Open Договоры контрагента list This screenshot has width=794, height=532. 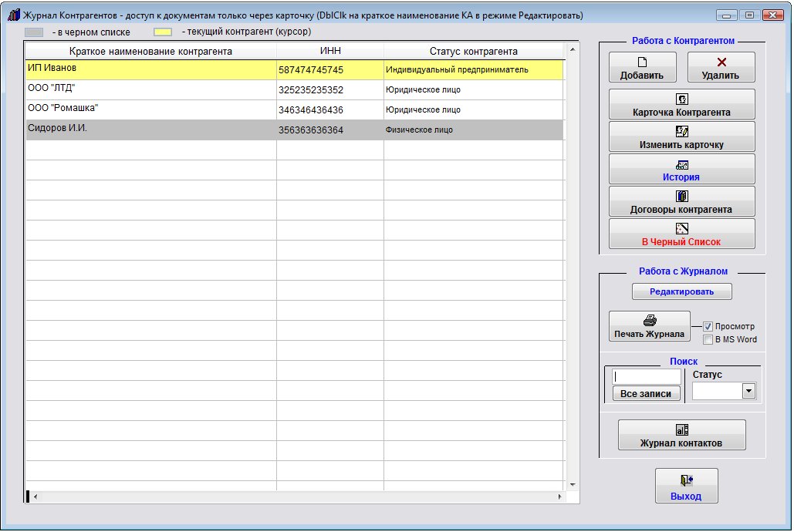[x=681, y=202]
